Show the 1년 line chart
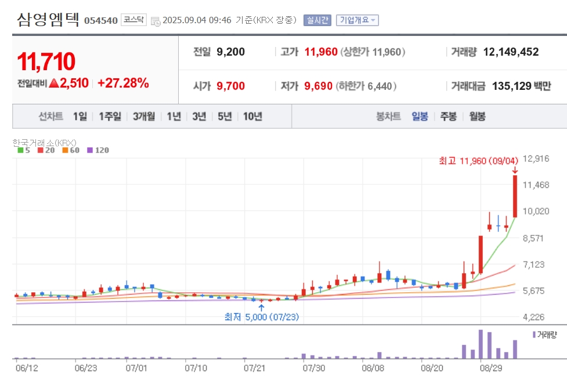567x392 pixels. coord(174,117)
